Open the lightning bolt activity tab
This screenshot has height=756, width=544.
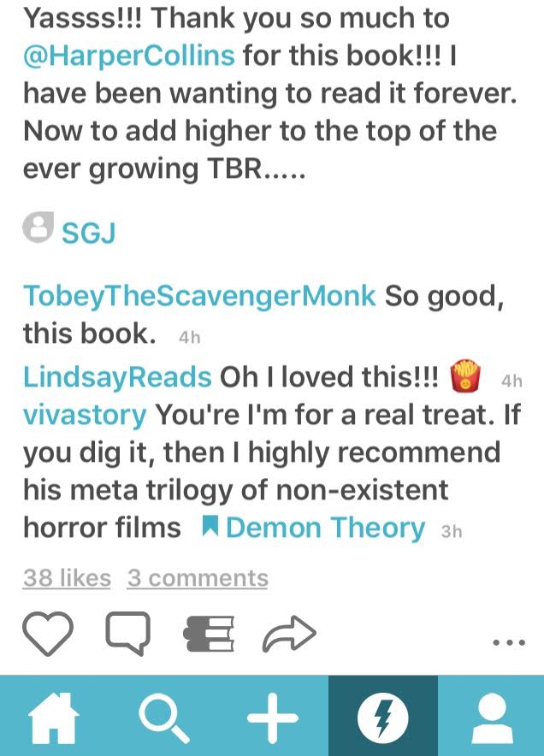click(383, 716)
